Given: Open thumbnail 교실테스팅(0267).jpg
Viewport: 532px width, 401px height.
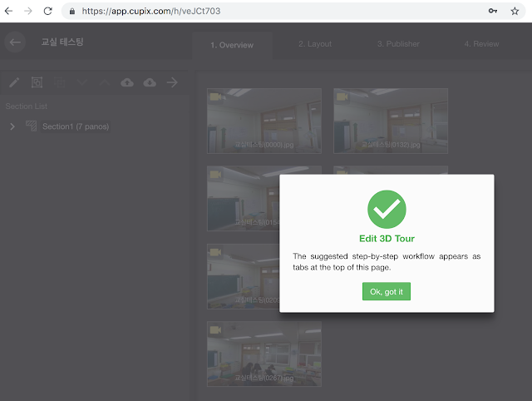Looking at the screenshot, I should point(264,354).
